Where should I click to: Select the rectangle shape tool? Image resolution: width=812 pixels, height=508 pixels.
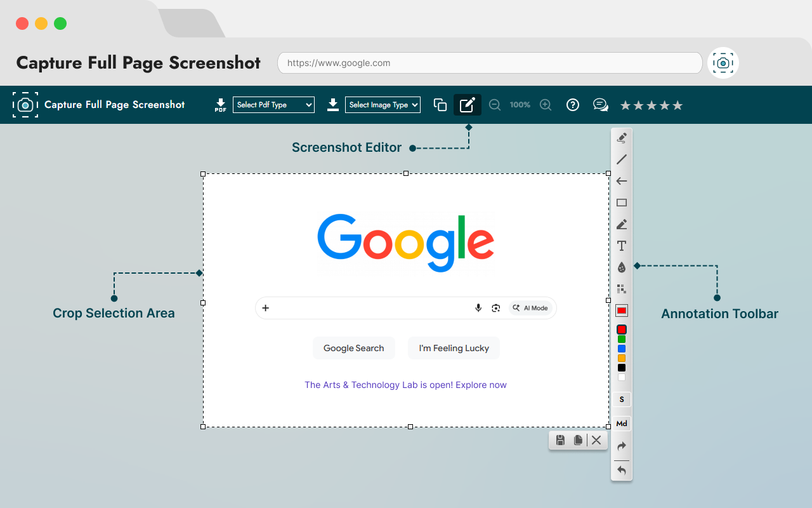click(x=622, y=203)
